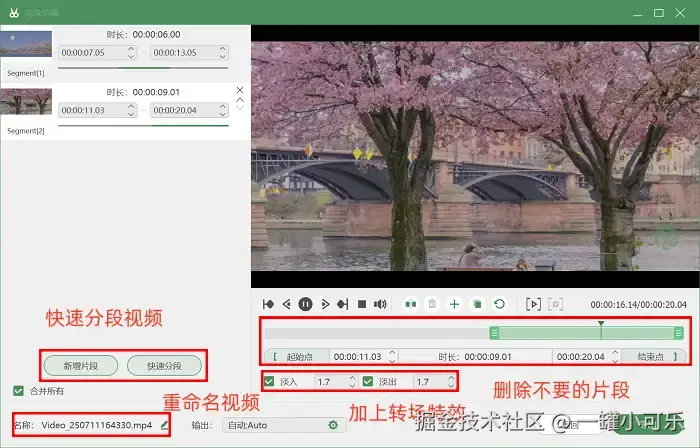The width and height of the screenshot is (700, 448).
Task: Click the playhead marker on the timeline
Action: pos(601,324)
